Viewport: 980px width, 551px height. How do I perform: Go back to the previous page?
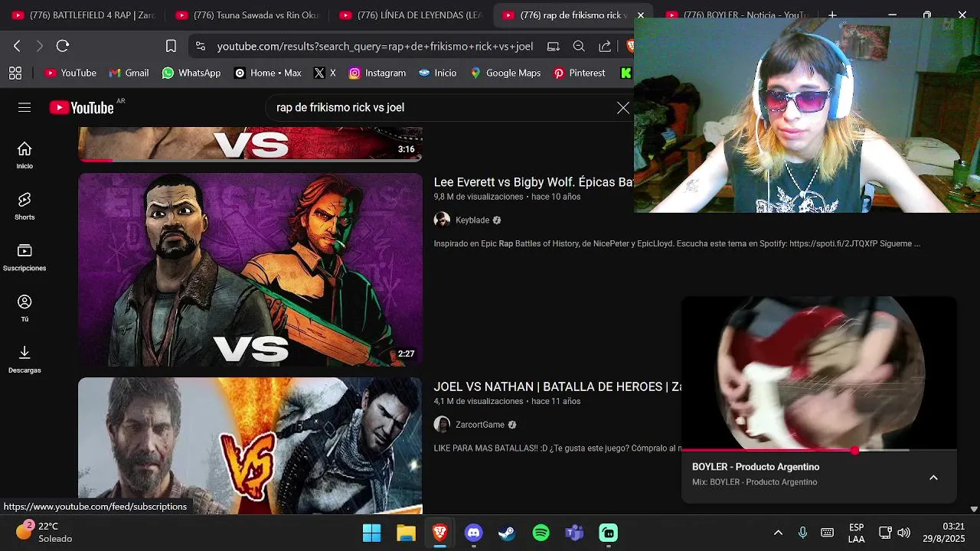[17, 46]
